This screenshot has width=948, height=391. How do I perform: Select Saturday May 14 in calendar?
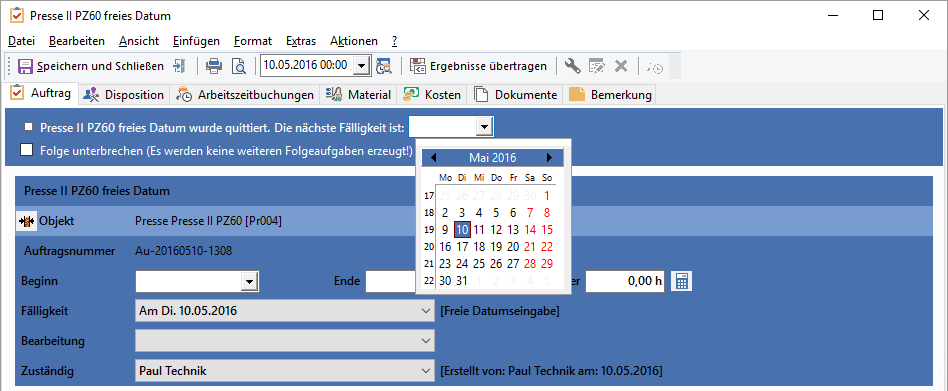click(x=530, y=230)
